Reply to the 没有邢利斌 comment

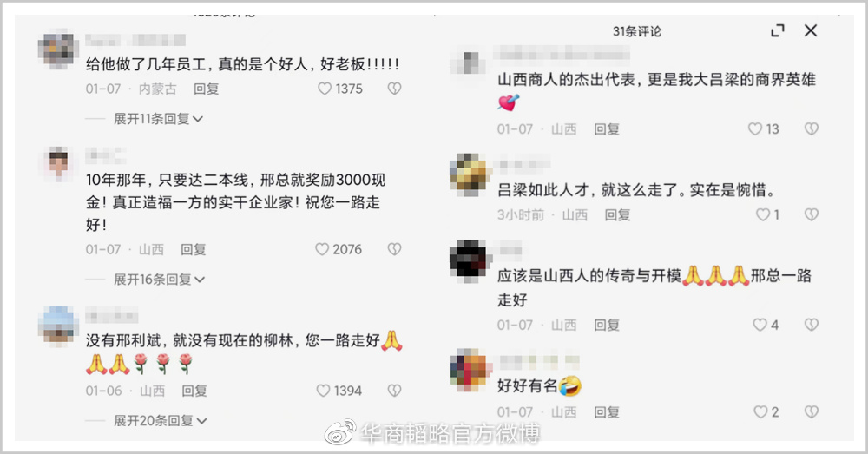[x=194, y=391]
